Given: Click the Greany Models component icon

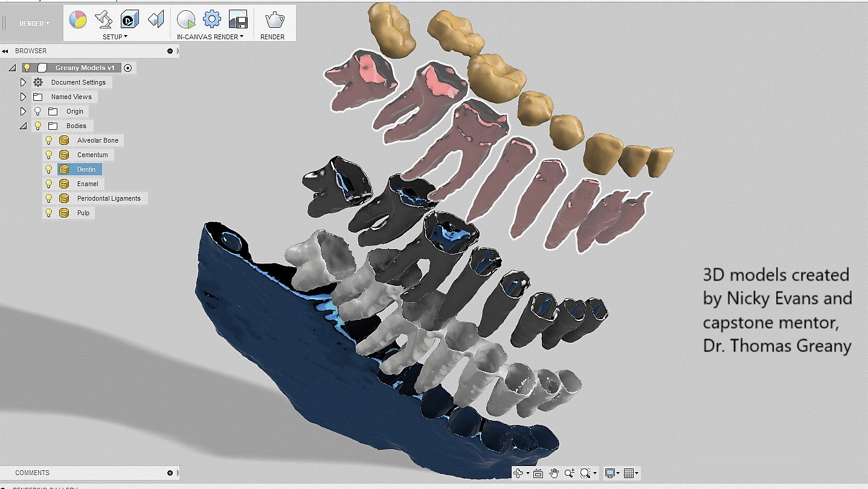Looking at the screenshot, I should click(42, 68).
